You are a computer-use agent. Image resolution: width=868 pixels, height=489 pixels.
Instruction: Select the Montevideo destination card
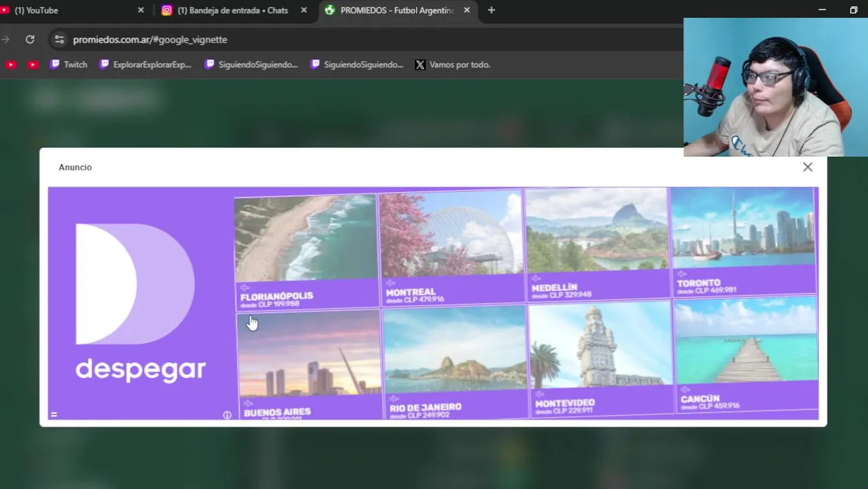click(x=600, y=358)
